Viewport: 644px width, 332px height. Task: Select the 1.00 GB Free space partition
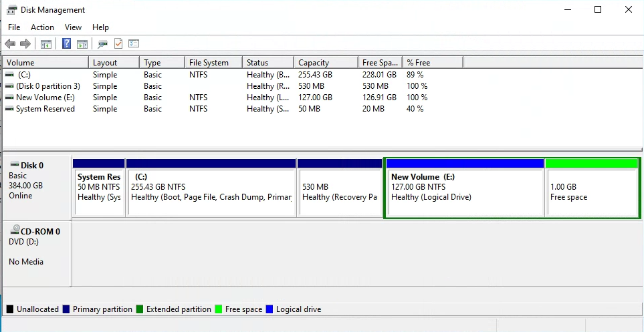click(x=592, y=192)
